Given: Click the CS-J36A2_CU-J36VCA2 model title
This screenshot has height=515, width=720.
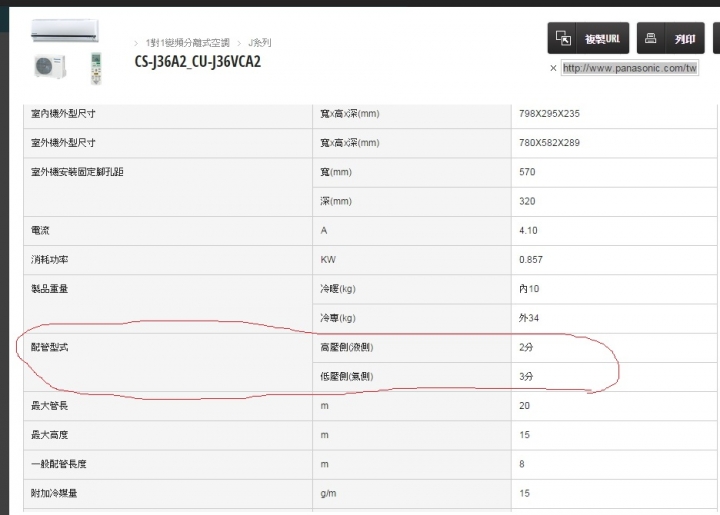Looking at the screenshot, I should point(197,62).
